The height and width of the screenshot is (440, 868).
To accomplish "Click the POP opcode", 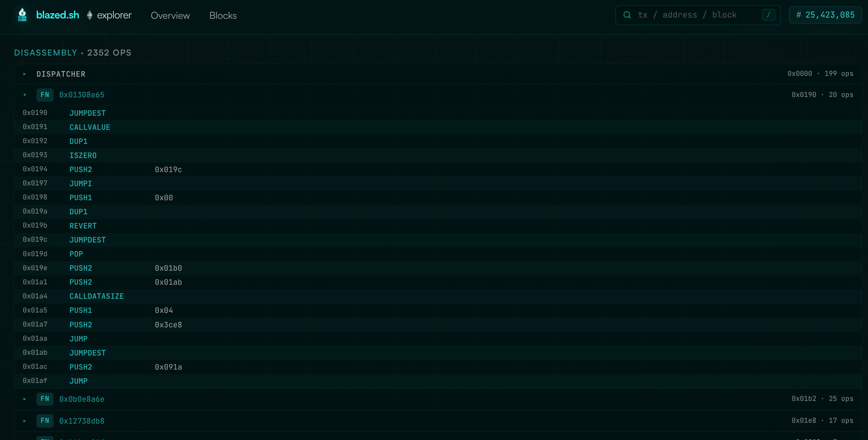I will coord(76,254).
